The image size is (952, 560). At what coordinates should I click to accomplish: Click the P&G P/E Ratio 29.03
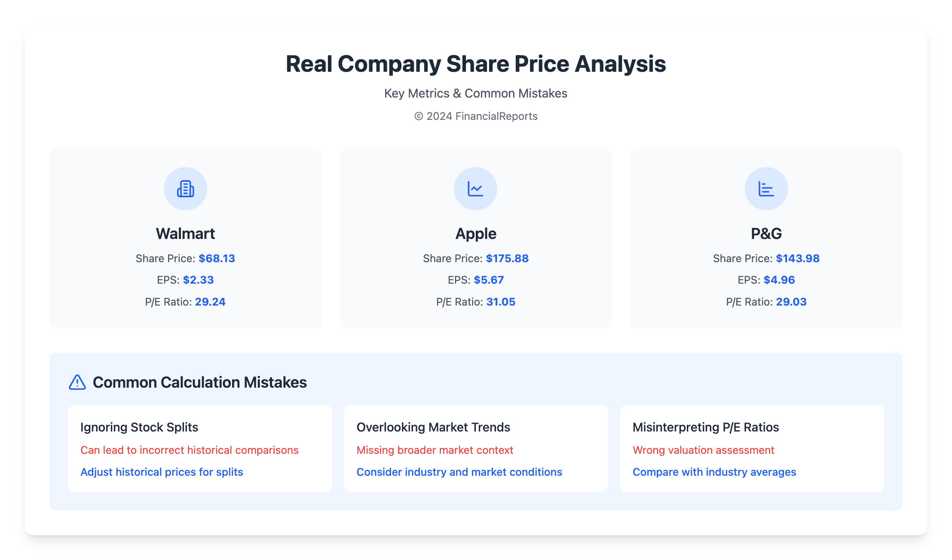pos(791,302)
